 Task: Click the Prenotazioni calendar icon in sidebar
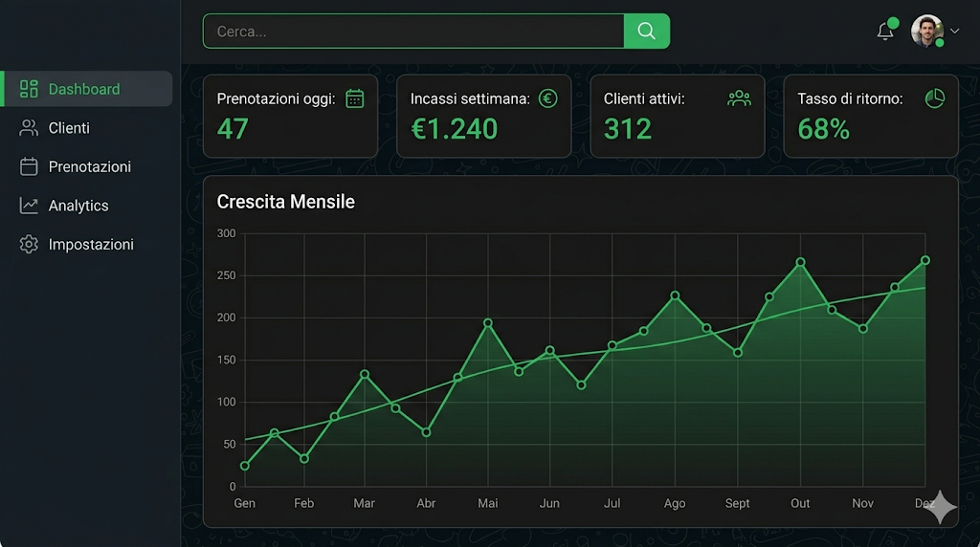[x=29, y=166]
